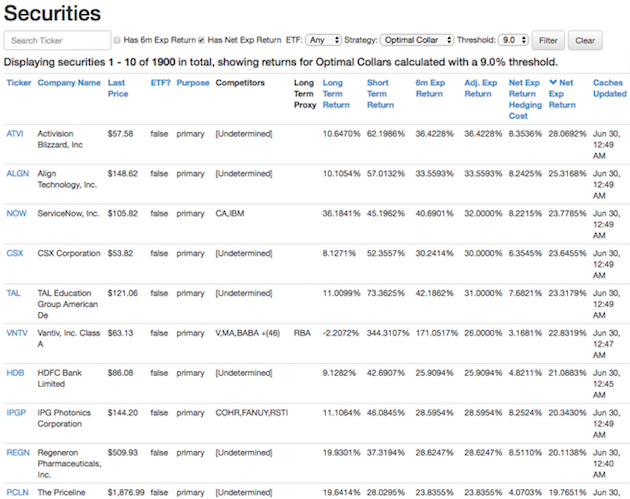
Task: Sort by the Ticker column header
Action: coord(18,83)
